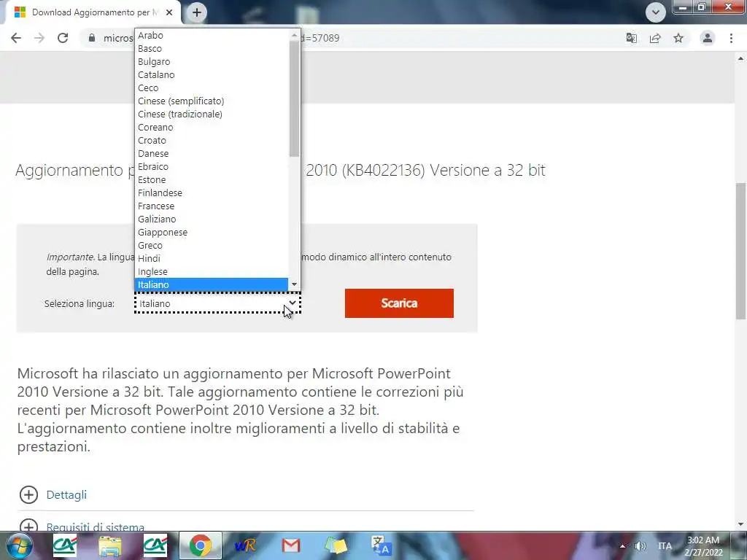The width and height of the screenshot is (747, 560).
Task: Bookmark this page with the star
Action: (678, 38)
